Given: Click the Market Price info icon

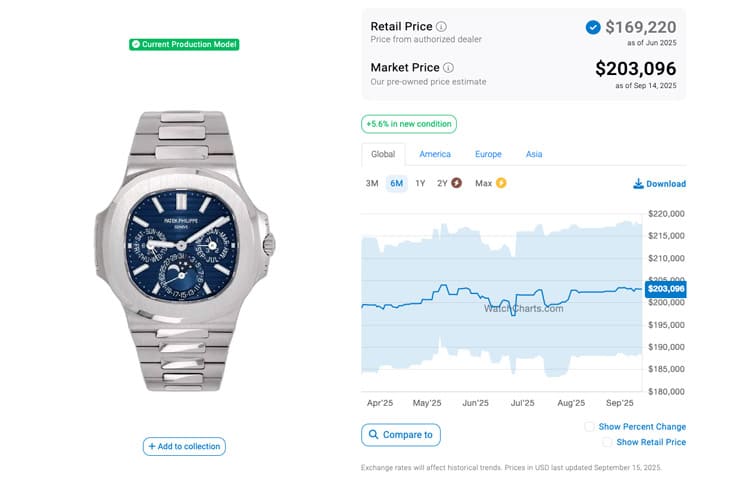Looking at the screenshot, I should pyautogui.click(x=448, y=68).
